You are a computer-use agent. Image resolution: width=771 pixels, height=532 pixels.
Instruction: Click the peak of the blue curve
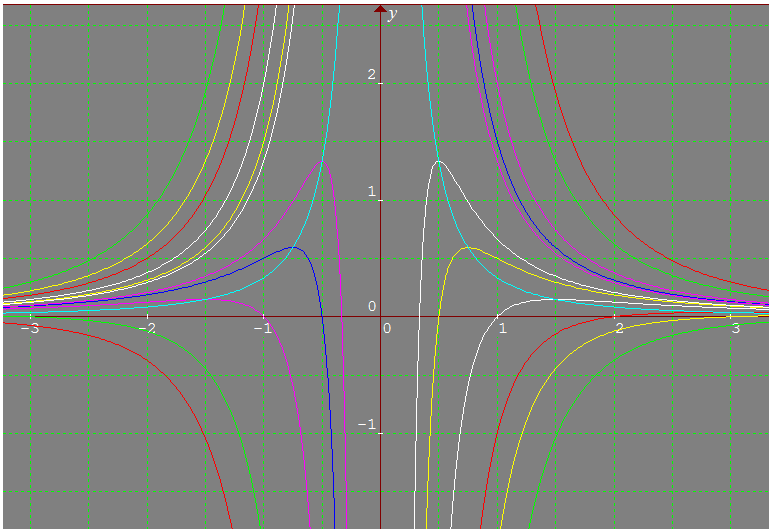click(x=294, y=247)
